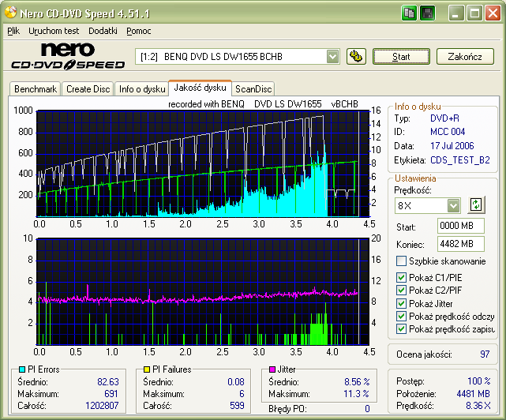
Task: Click the disc type value DVD+R
Action: coord(444,118)
